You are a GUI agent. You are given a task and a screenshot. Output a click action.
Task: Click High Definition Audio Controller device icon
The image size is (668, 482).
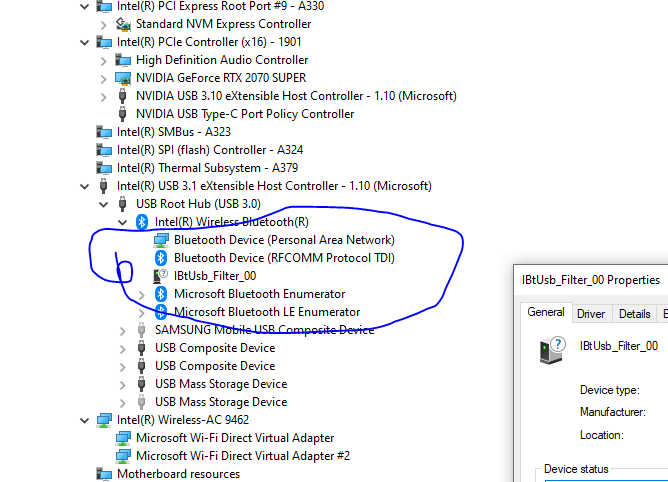[x=123, y=60]
